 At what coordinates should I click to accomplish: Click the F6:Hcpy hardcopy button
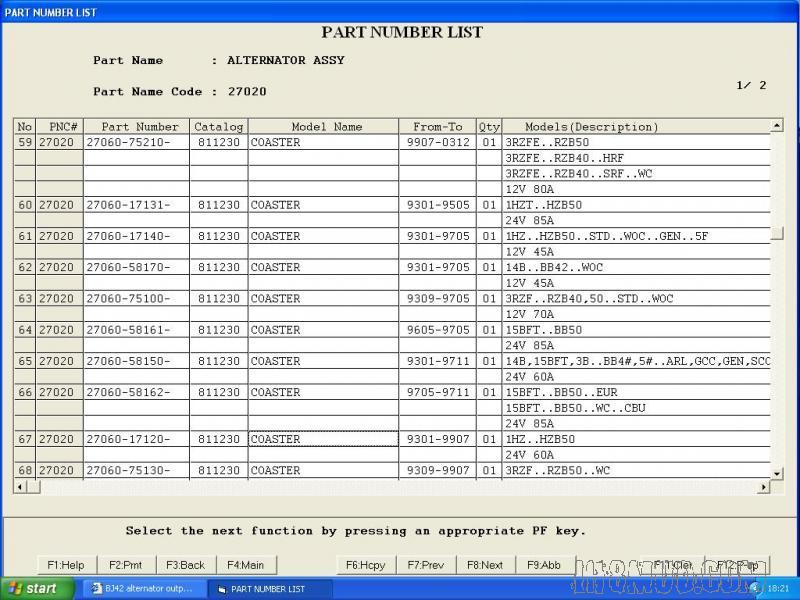coord(366,565)
